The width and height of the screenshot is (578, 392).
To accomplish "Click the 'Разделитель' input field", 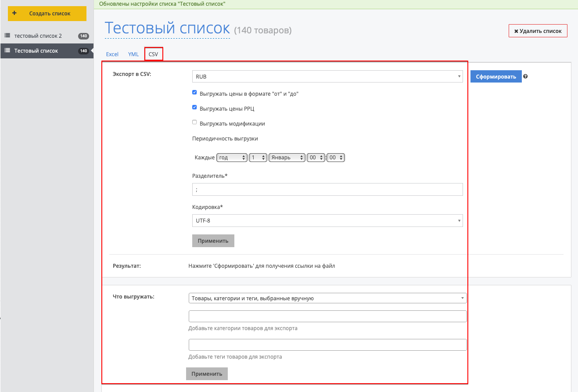I will [x=327, y=189].
